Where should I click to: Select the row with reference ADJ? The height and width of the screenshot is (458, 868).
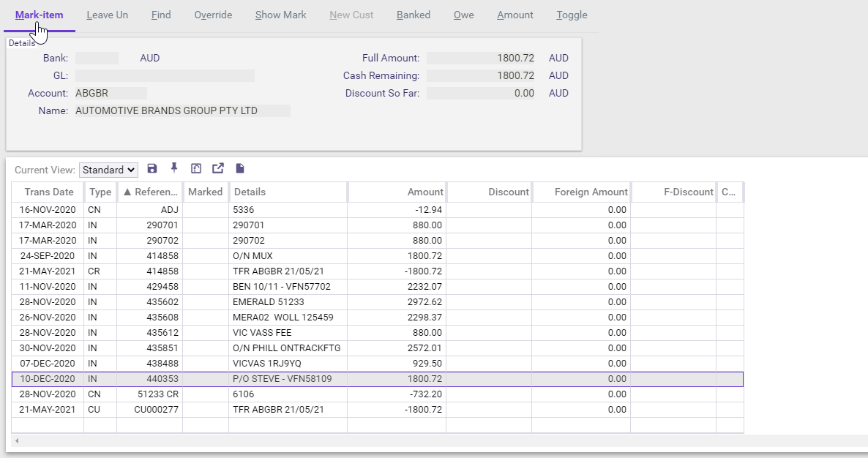click(x=378, y=210)
